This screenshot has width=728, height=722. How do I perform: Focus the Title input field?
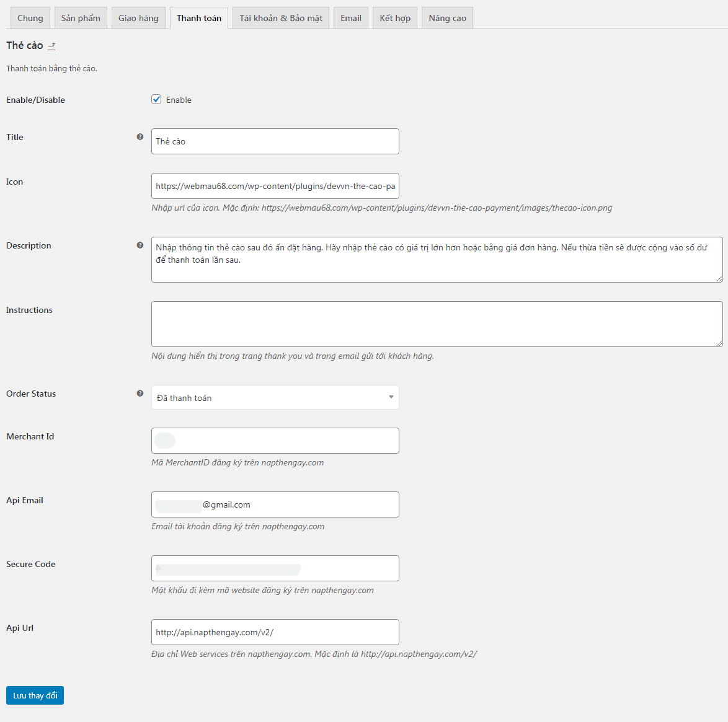coord(275,141)
